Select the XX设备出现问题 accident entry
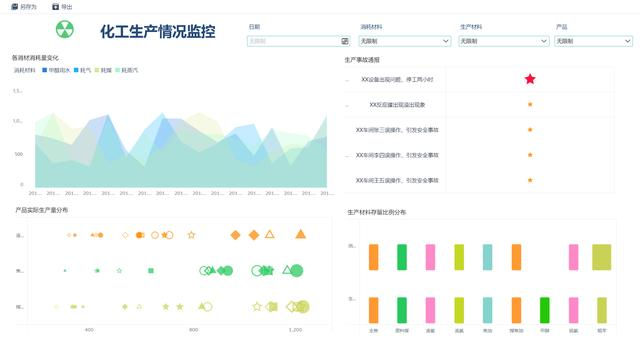This screenshot has width=640, height=360. point(397,79)
